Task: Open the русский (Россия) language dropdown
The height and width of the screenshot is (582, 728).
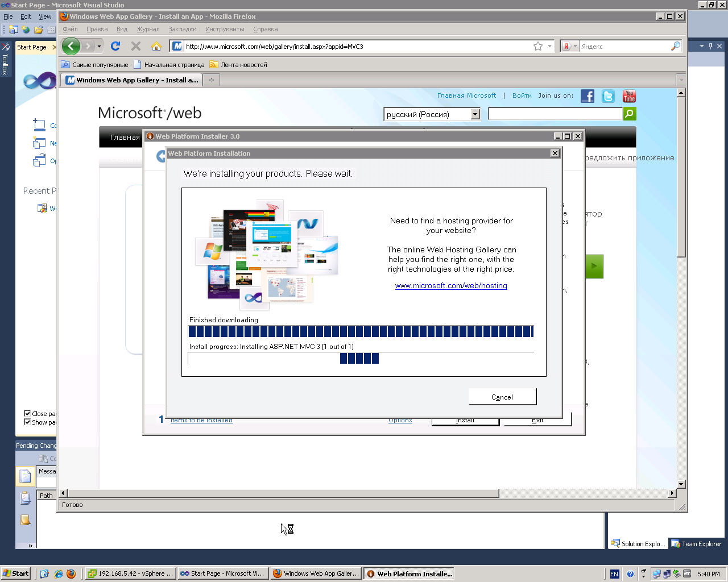Action: (475, 114)
